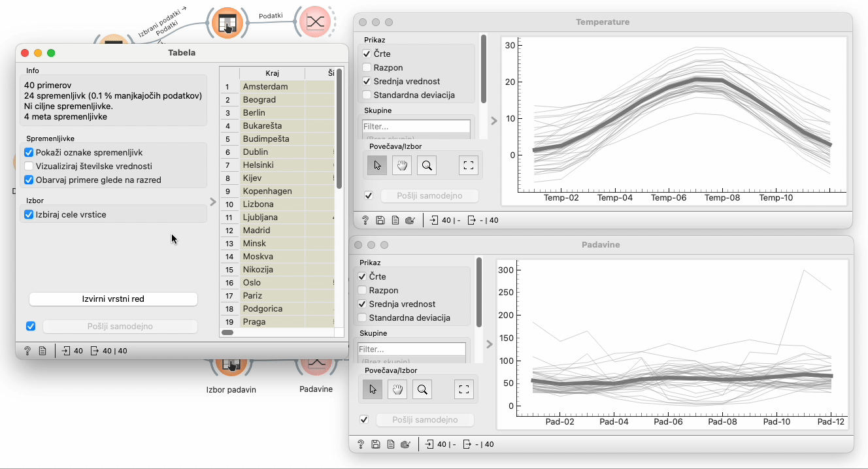This screenshot has width=868, height=469.
Task: Sort the table by Kraj column header
Action: click(x=272, y=73)
